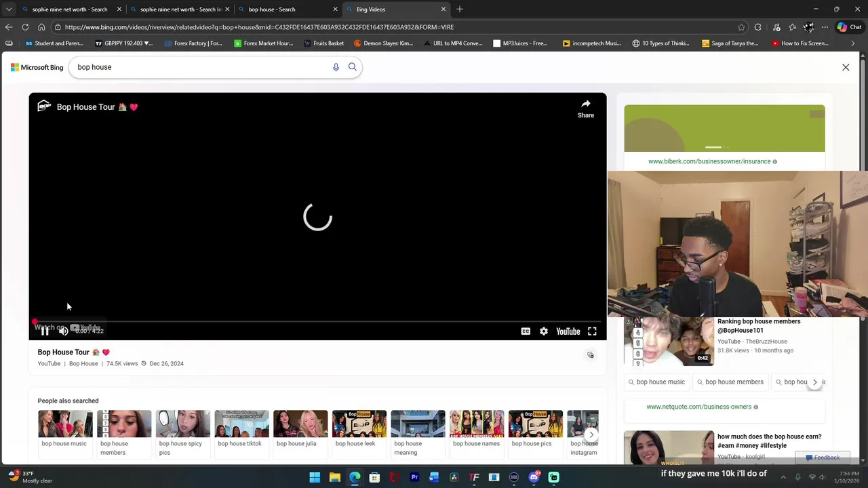Visit netquote.com business-owners ad link

click(698, 407)
